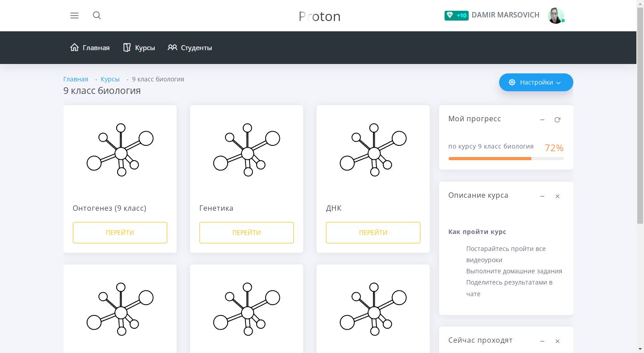Collapse the Сейчас проходят panel
644x353 pixels.
[542, 341]
